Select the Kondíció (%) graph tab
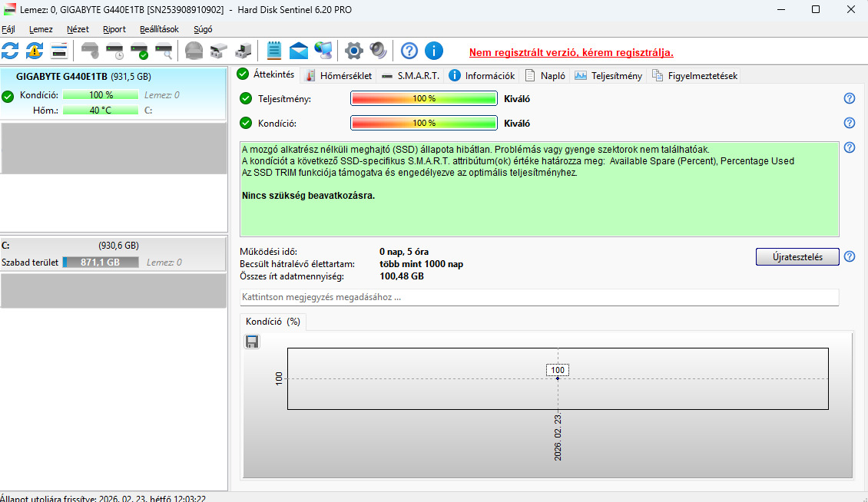 (x=273, y=322)
